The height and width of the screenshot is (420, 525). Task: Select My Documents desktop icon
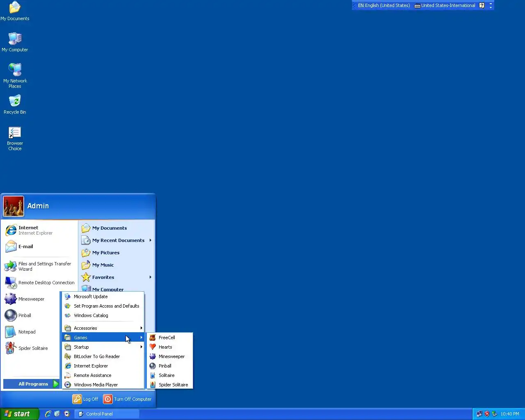pyautogui.click(x=15, y=11)
